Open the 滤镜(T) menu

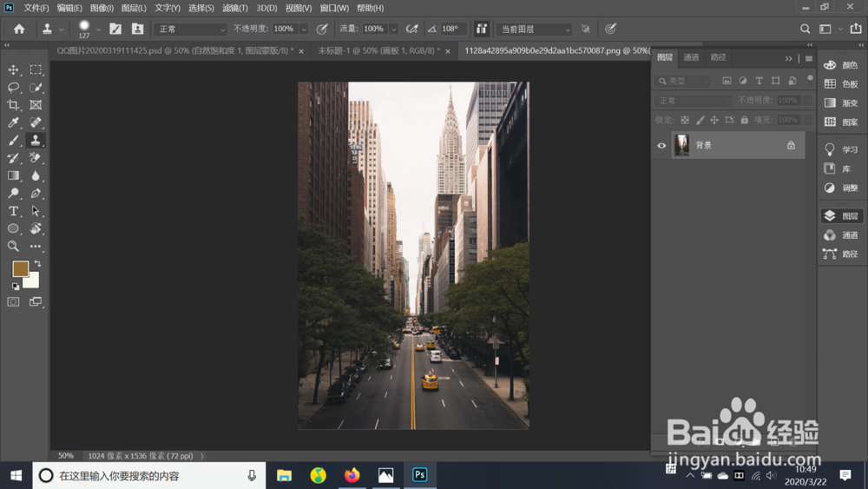pos(235,8)
